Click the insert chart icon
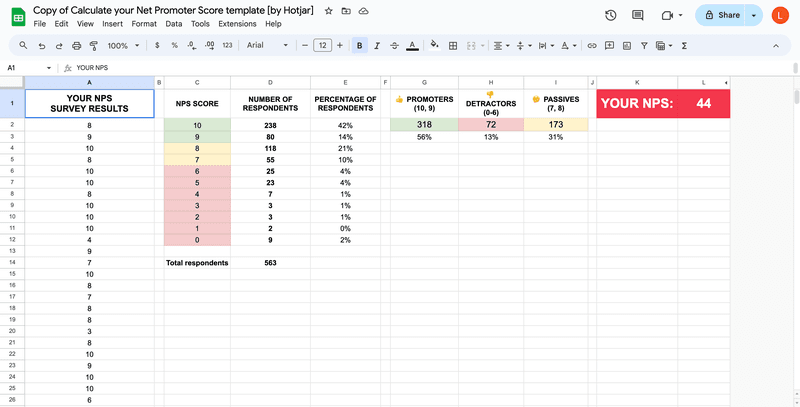800x407 pixels. coord(627,46)
